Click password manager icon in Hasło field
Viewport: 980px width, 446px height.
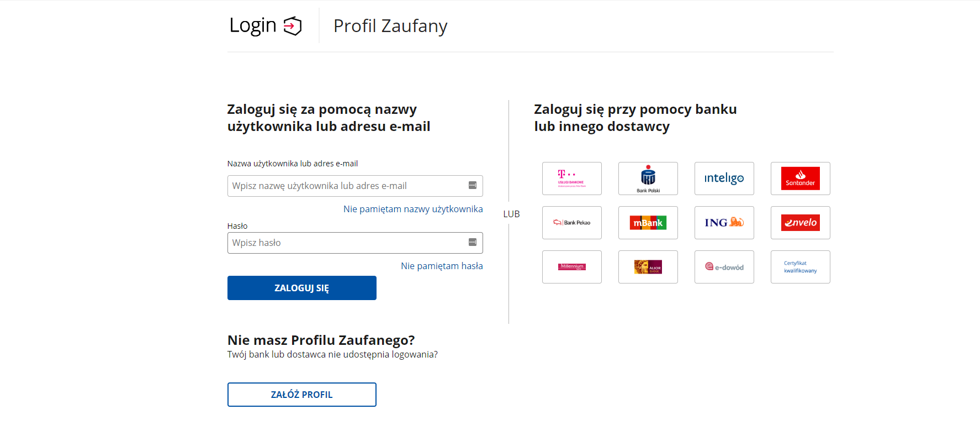pyautogui.click(x=473, y=242)
